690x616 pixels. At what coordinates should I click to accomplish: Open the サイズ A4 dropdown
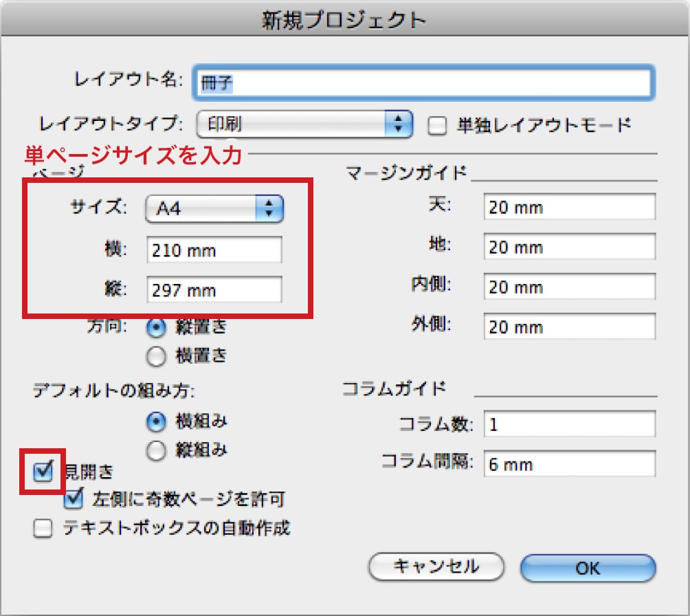pos(214,208)
